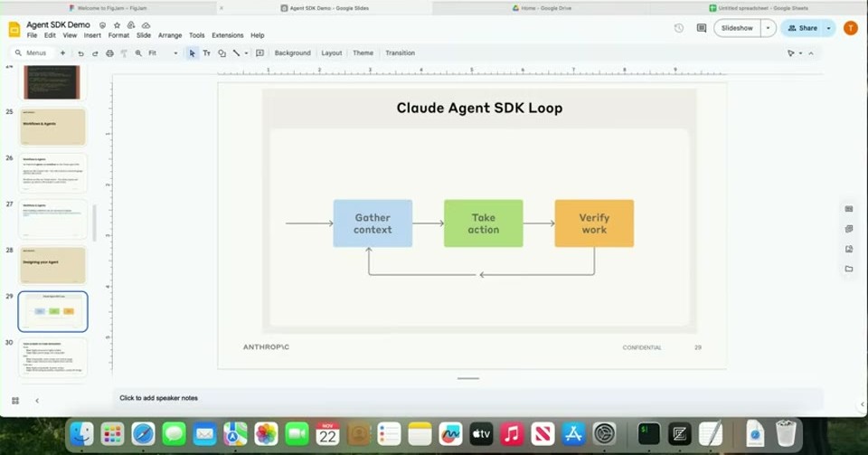
Task: Select the text box tool
Action: [206, 53]
